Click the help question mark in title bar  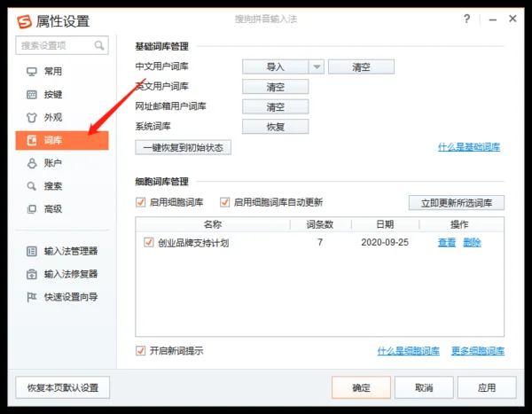pos(466,20)
